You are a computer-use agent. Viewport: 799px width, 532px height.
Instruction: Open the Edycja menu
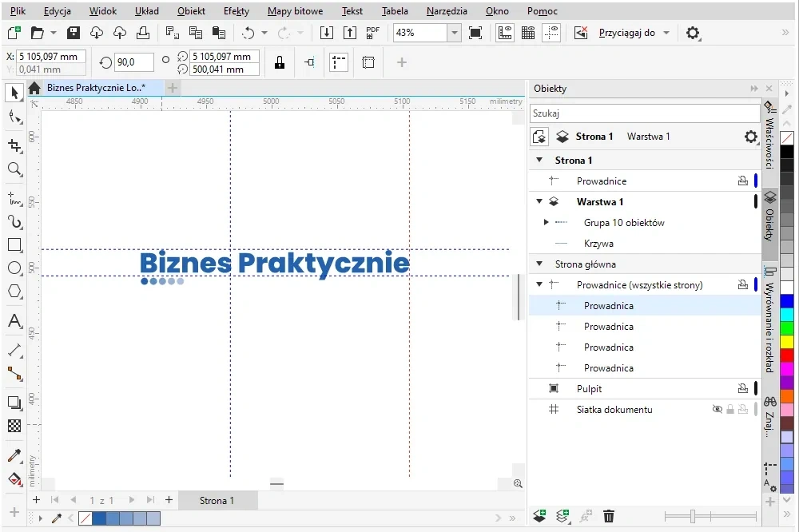pyautogui.click(x=58, y=11)
